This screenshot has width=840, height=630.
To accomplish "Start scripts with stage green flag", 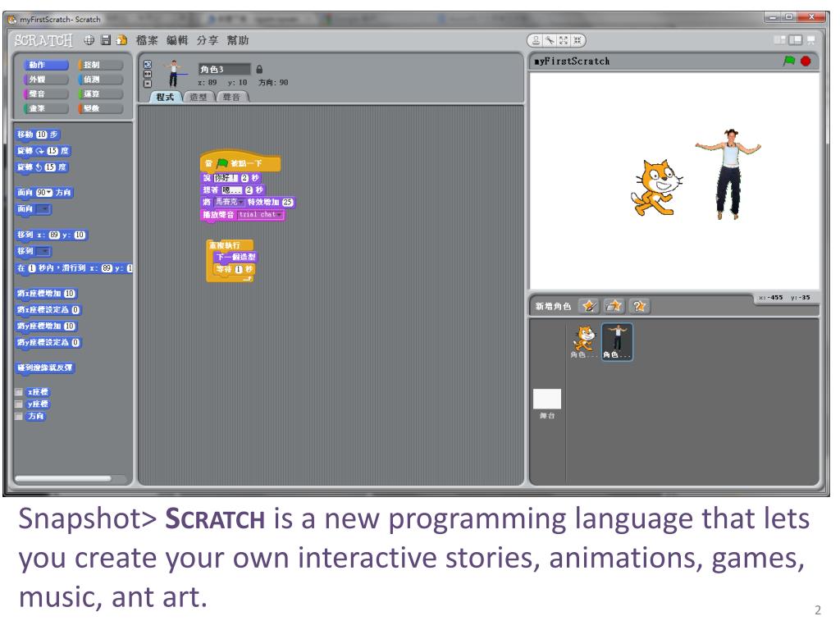I will [x=789, y=61].
